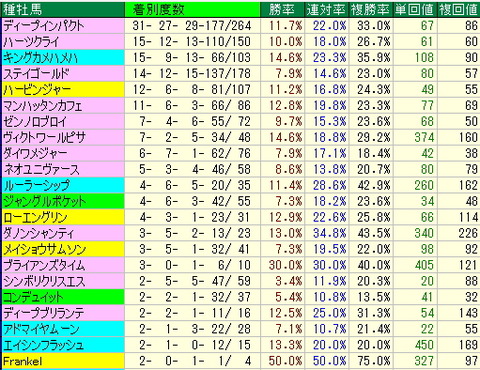Screen dimensions: 480x370
Task: Select the マンハッタンカフェ sire name
Action: point(42,106)
